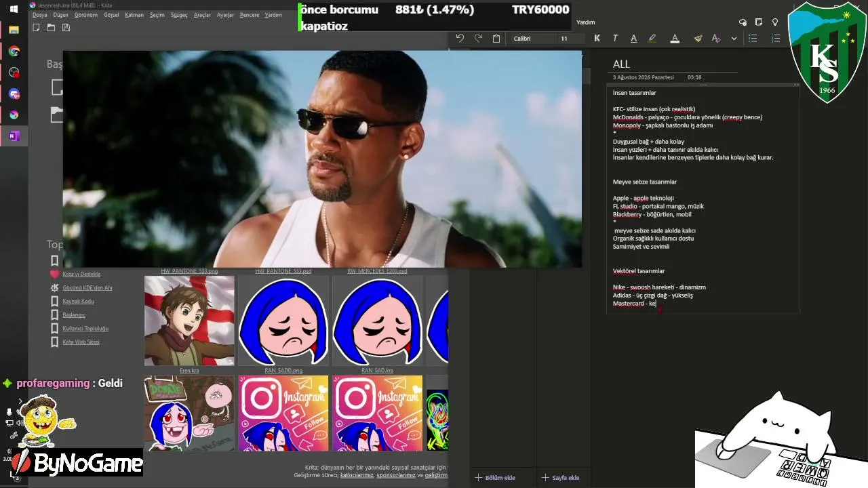The image size is (868, 488).
Task: Open the Krita Web Sitesi link
Action: (x=81, y=342)
